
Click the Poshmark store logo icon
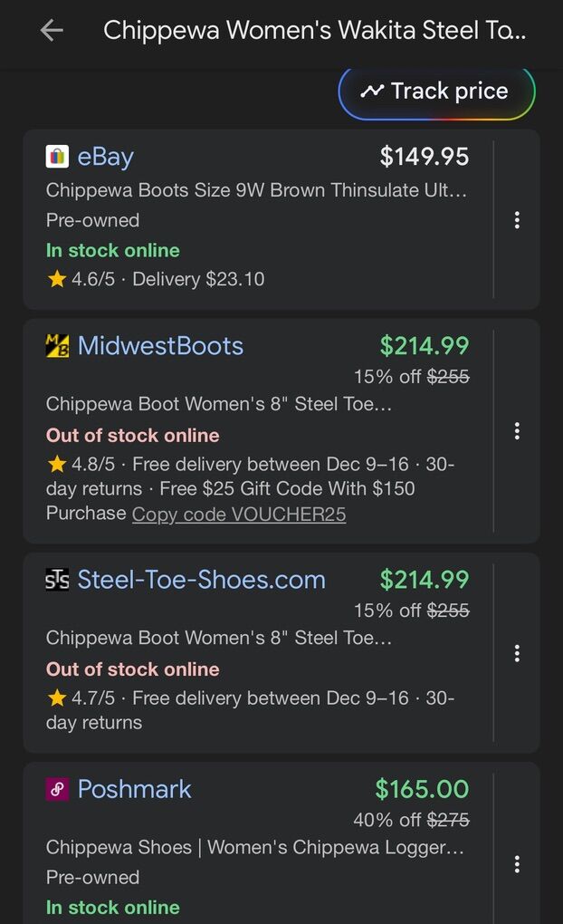point(57,789)
